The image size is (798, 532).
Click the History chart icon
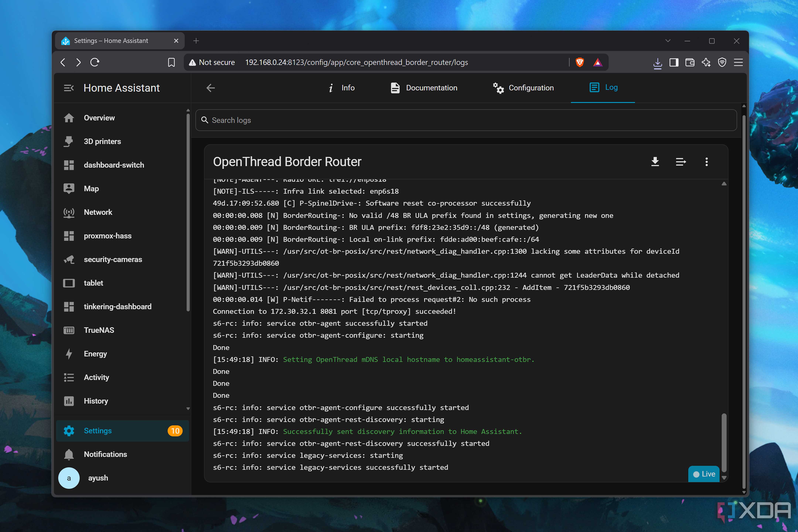point(69,401)
